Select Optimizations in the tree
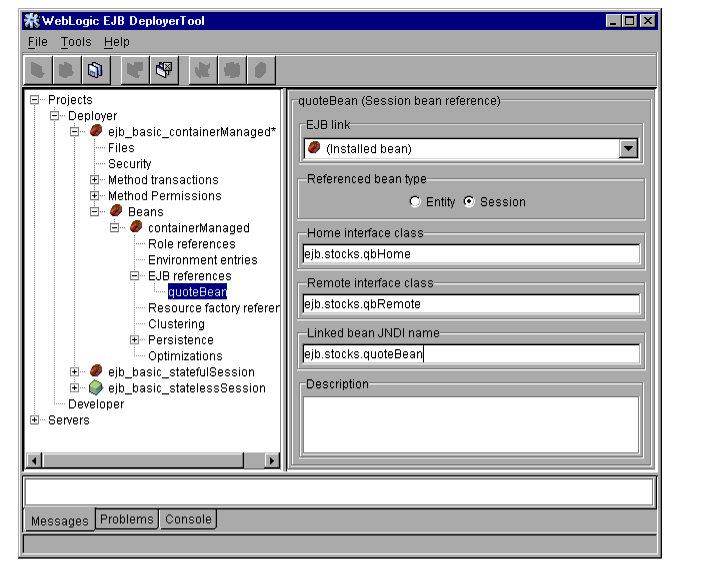713x561 pixels. tap(186, 356)
